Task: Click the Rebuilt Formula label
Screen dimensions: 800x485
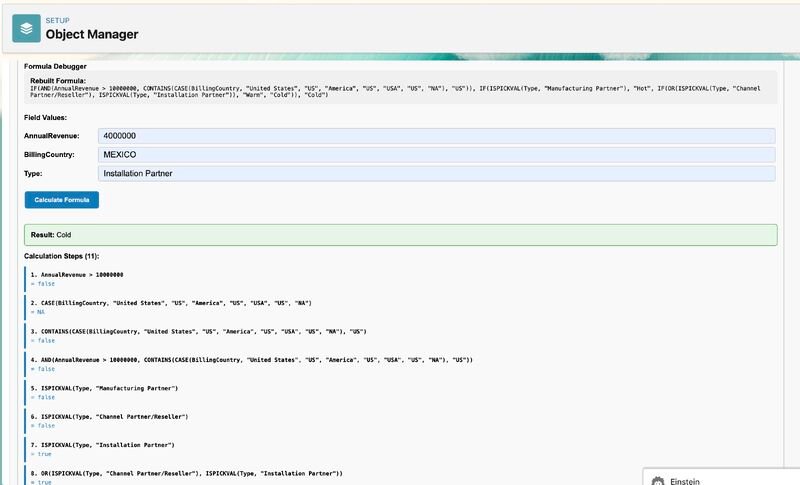Action: (58, 81)
